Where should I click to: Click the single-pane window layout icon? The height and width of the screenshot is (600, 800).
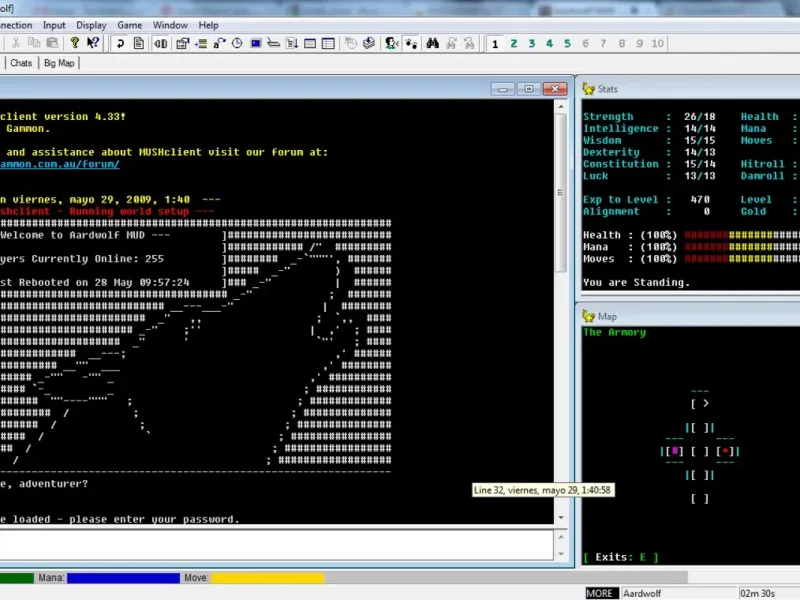[x=310, y=43]
